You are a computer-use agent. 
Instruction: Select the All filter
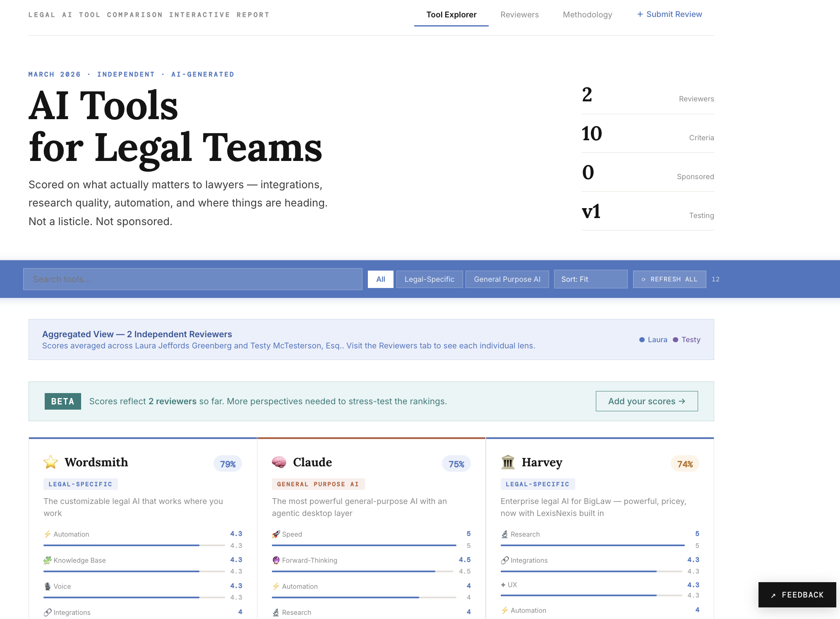(380, 279)
